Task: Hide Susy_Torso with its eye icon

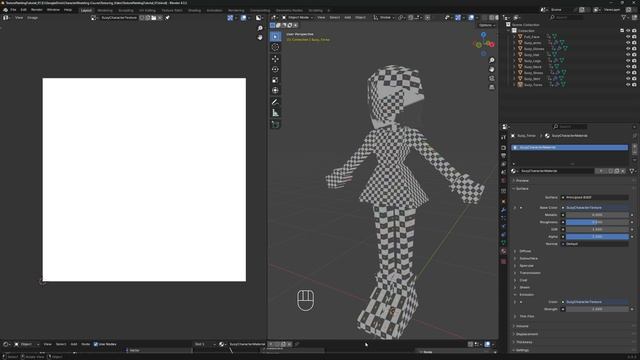Action: (x=628, y=85)
